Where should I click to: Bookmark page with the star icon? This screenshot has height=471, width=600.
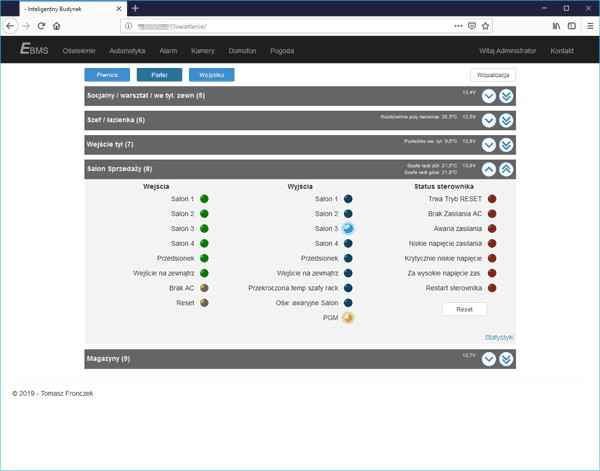[486, 26]
